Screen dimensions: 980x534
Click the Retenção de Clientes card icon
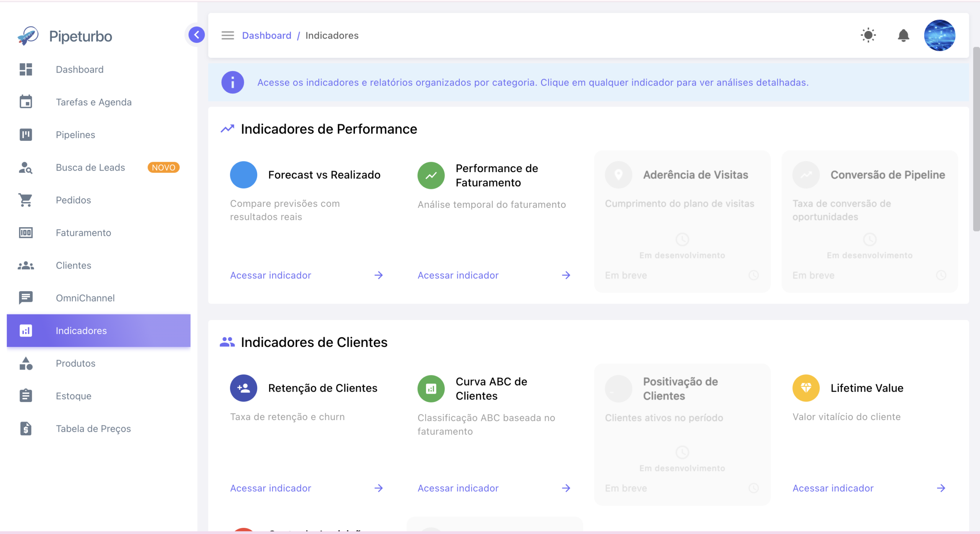coord(243,388)
